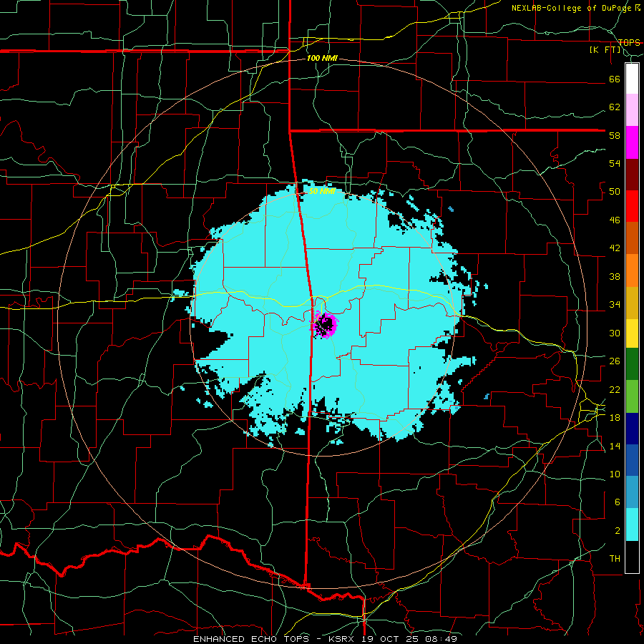Screen dimensions: 644x644
Task: Click the [K FT] units label
Action: click(605, 49)
